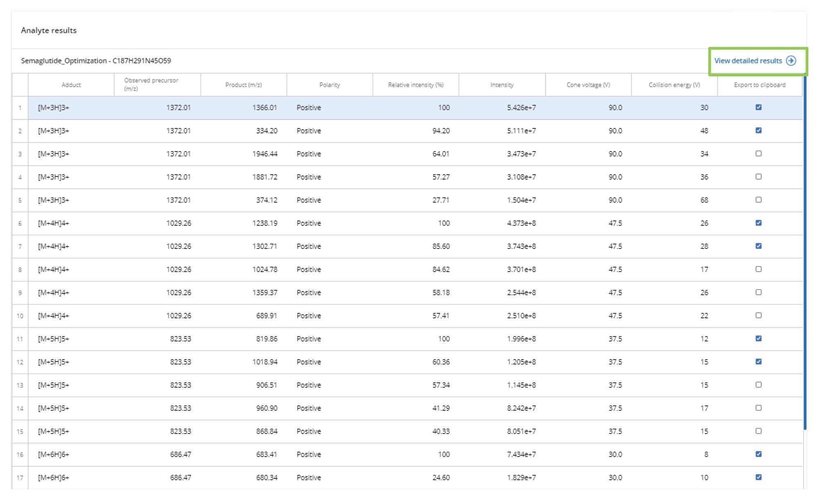Screen dimensions: 819x504
Task: Disable export for [M+5H]5+ product 1018.94
Action: click(759, 362)
